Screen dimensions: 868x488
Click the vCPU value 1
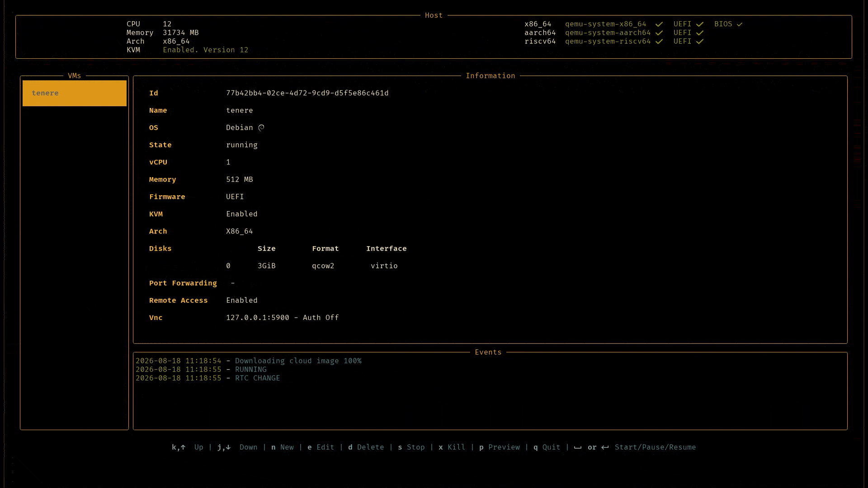pos(228,162)
